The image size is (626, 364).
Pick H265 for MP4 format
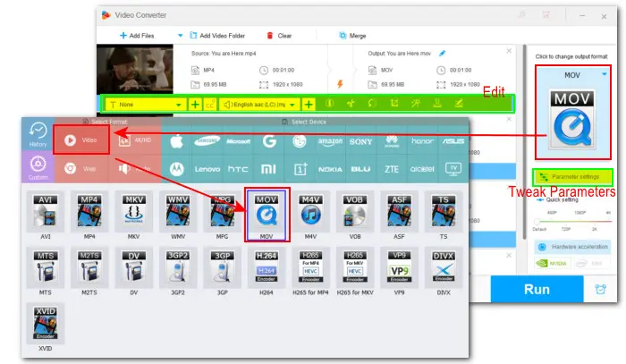coord(310,267)
